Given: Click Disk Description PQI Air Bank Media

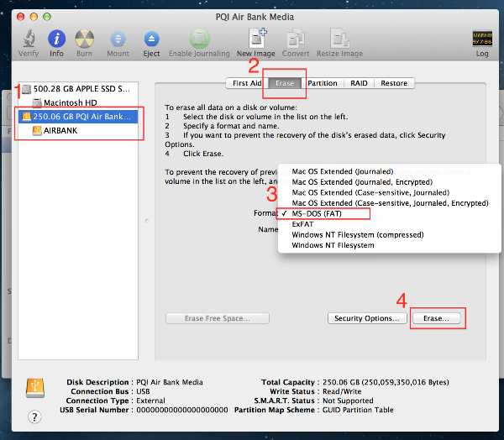Looking at the screenshot, I should click(170, 382).
